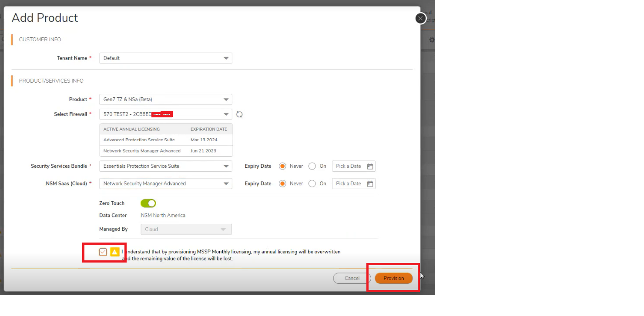Uncheck the MSSP licensing acknowledgment checkbox

point(103,252)
